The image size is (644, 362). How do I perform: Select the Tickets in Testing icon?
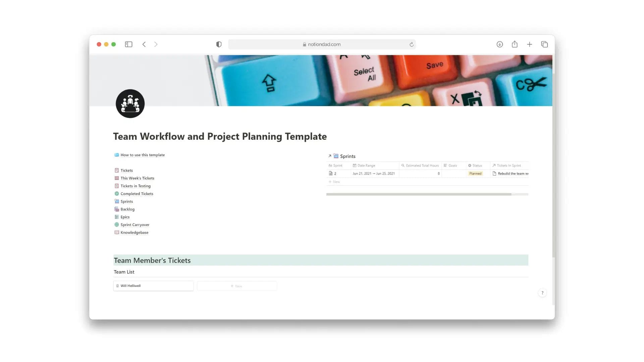[x=117, y=186]
